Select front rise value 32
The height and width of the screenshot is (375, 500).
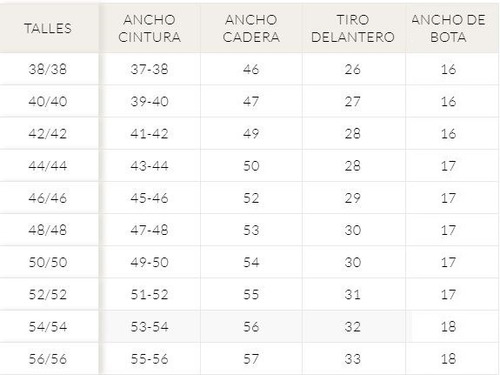coord(353,327)
